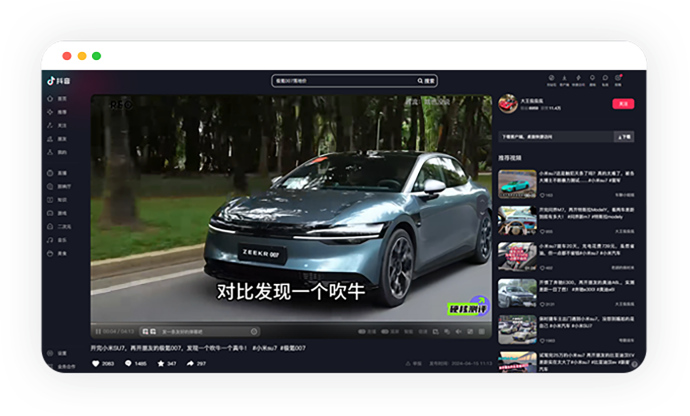Click the round icon at the danmaku input's end

coord(254,331)
